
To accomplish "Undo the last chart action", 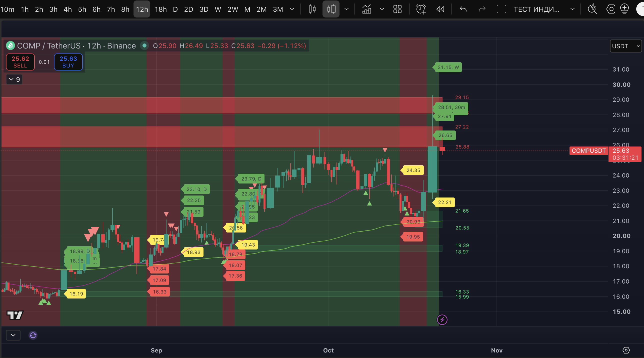I will [463, 9].
